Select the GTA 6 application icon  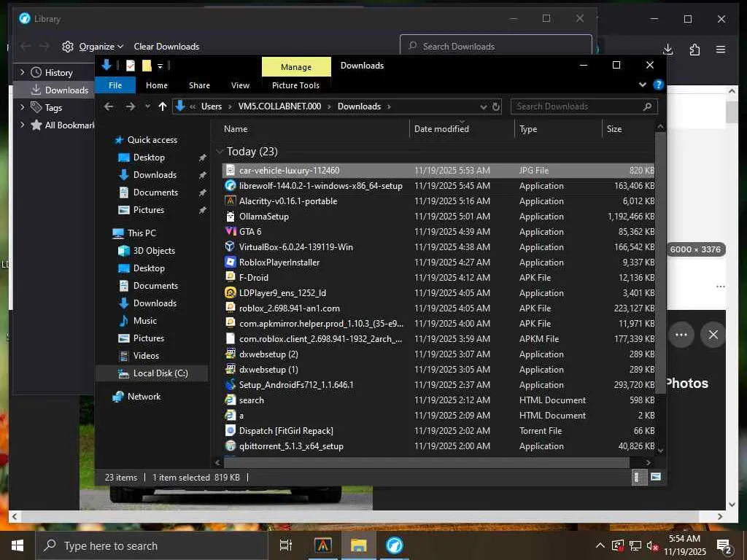coord(231,231)
